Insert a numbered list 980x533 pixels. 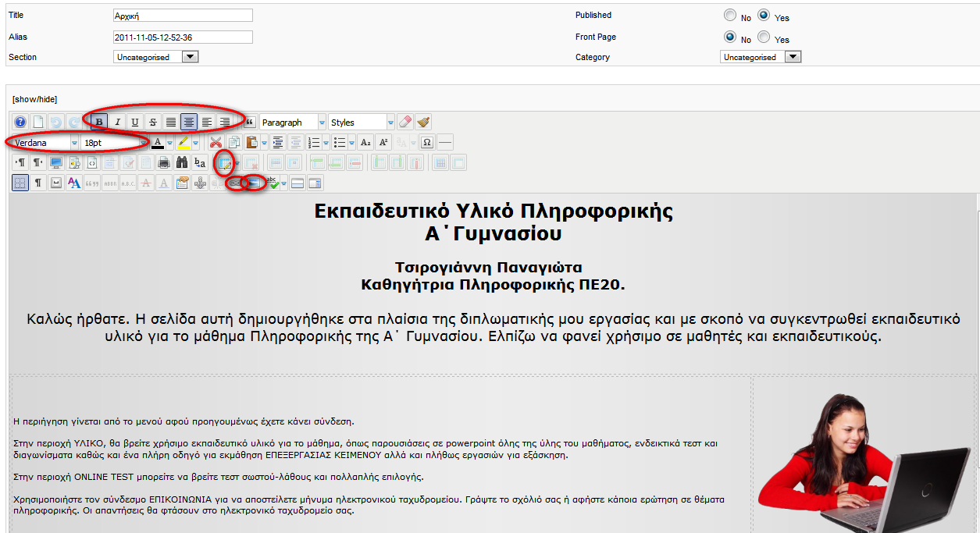[x=314, y=142]
